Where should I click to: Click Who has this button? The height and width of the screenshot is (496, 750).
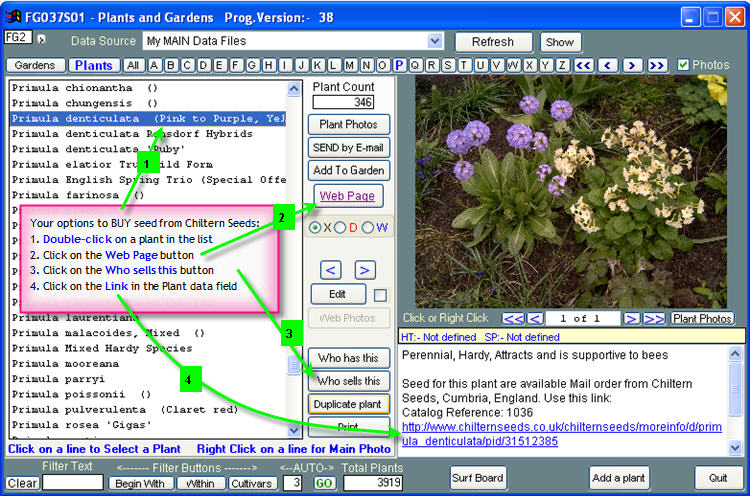pyautogui.click(x=349, y=358)
